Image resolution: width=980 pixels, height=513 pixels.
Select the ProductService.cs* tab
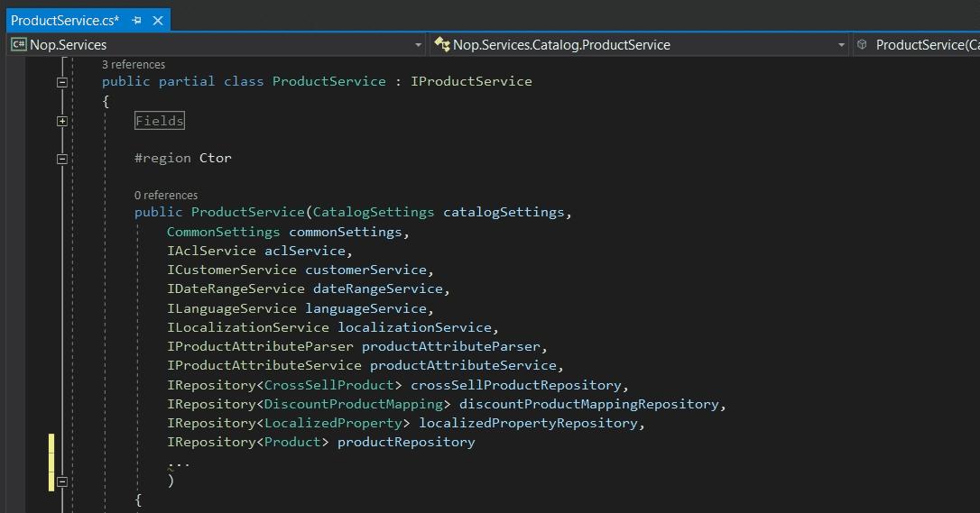65,21
